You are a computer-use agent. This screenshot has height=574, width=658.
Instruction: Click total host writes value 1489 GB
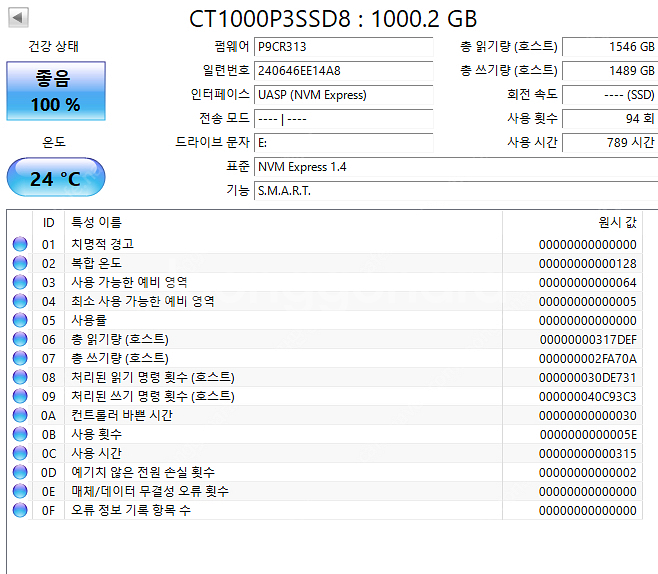pos(610,70)
